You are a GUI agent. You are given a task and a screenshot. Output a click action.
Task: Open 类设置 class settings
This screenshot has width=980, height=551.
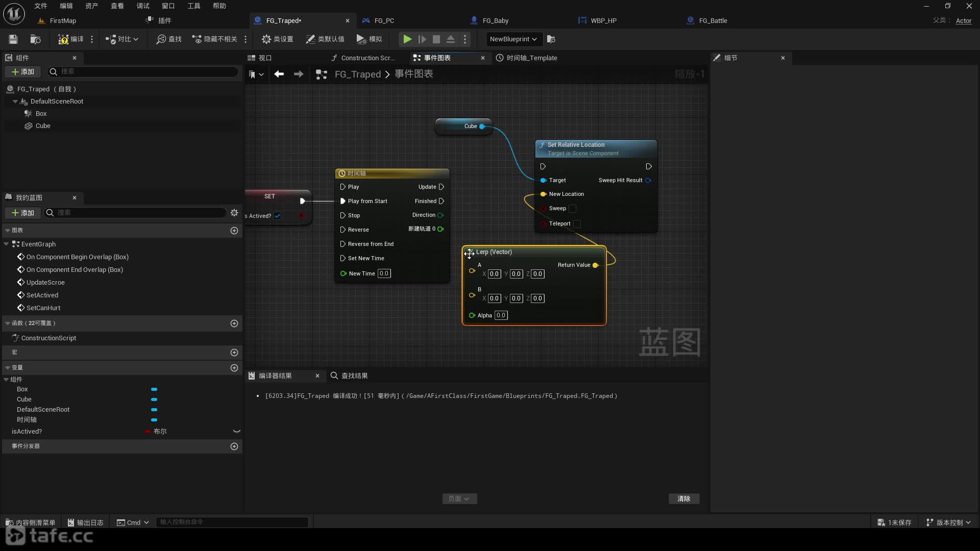[277, 39]
